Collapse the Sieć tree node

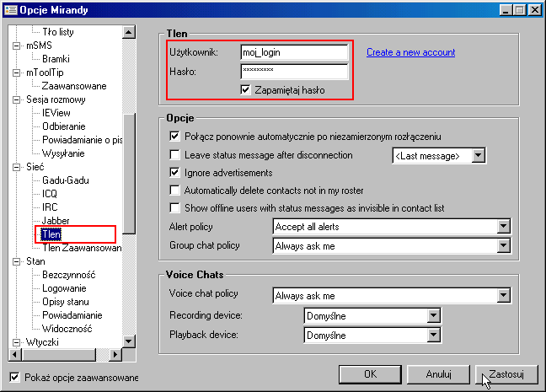tap(17, 167)
